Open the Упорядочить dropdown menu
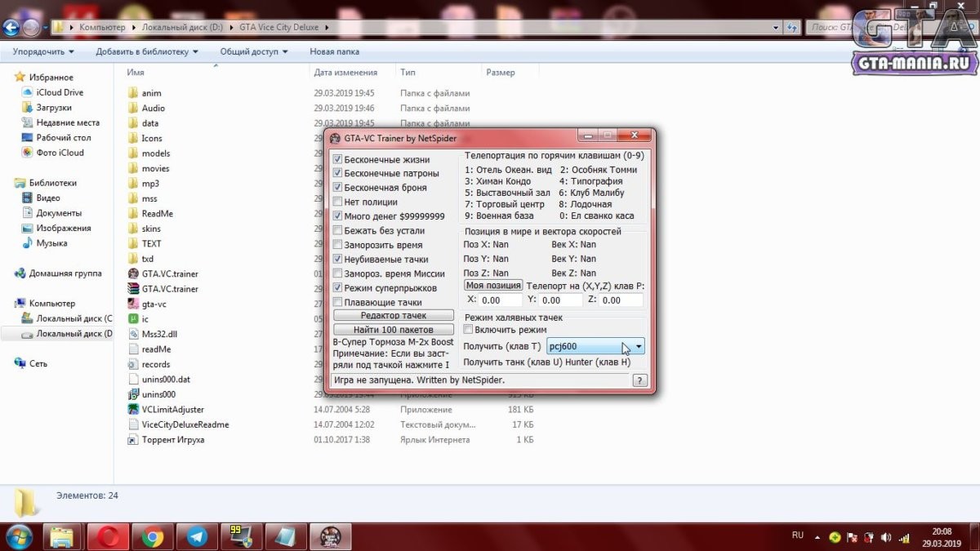The height and width of the screenshot is (551, 980). pos(43,51)
